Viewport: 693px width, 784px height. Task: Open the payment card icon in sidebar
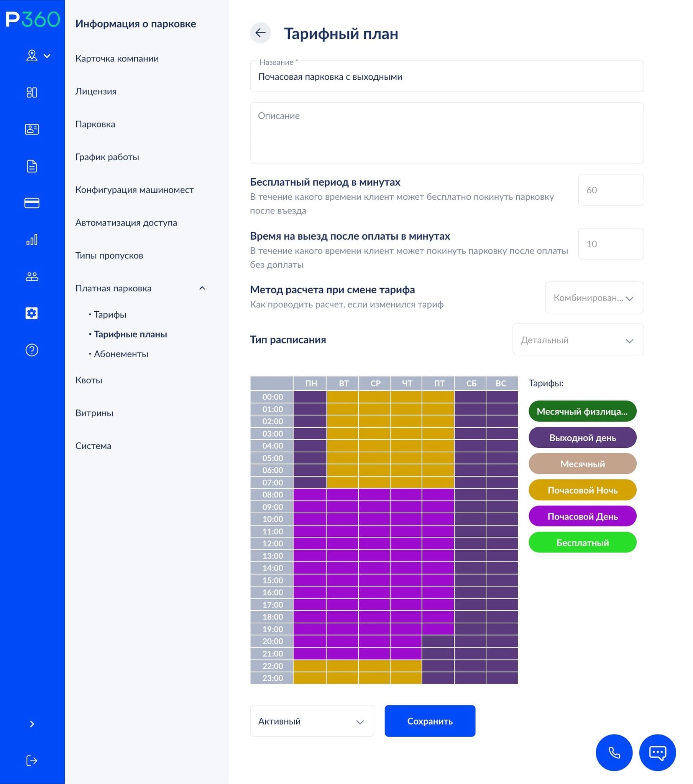pos(32,203)
